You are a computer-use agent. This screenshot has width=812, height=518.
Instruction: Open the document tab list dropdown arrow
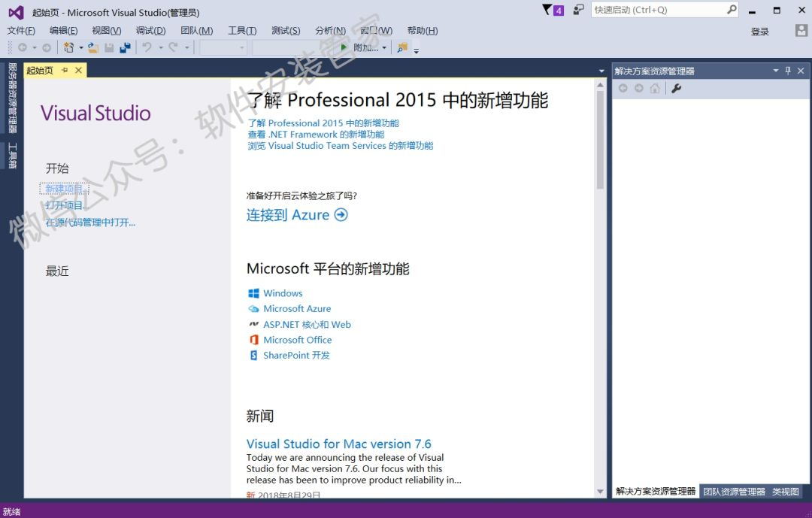[601, 71]
